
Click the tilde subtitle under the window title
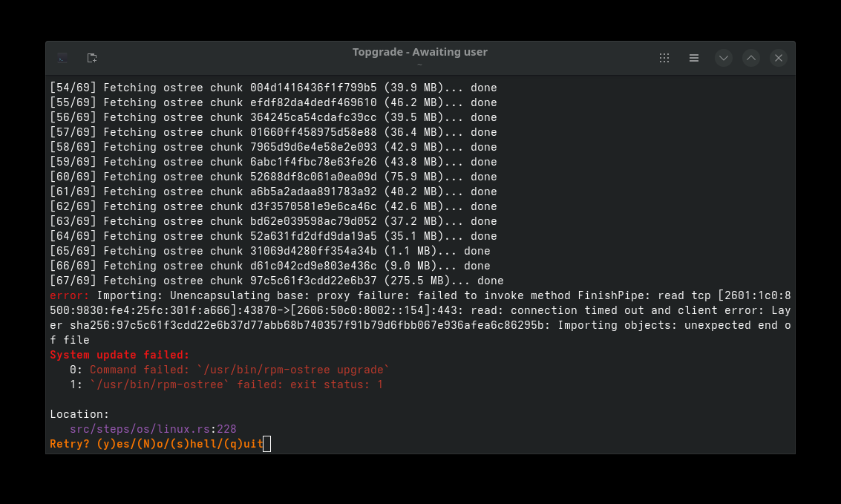point(419,65)
